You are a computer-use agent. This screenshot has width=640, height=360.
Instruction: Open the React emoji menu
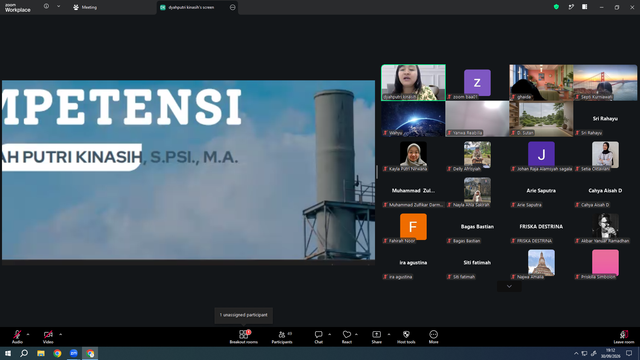[347, 337]
